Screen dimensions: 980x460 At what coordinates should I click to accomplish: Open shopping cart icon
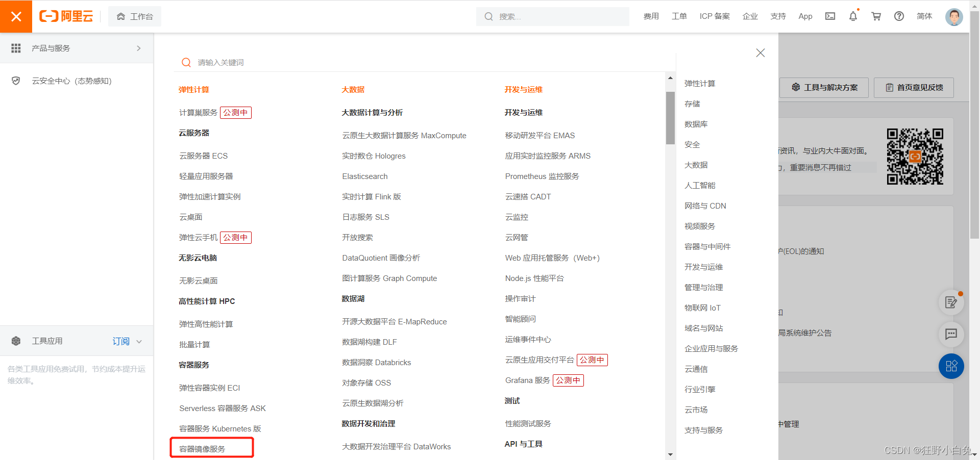pos(876,16)
